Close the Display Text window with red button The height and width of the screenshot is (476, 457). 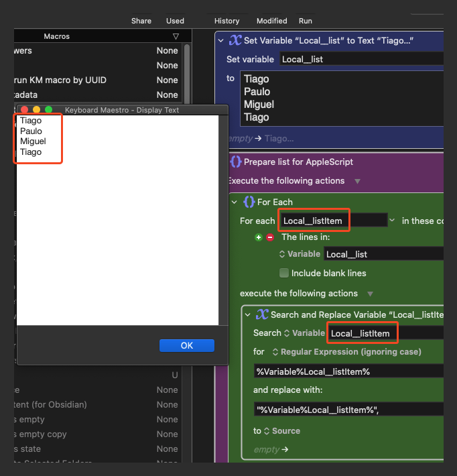point(25,109)
